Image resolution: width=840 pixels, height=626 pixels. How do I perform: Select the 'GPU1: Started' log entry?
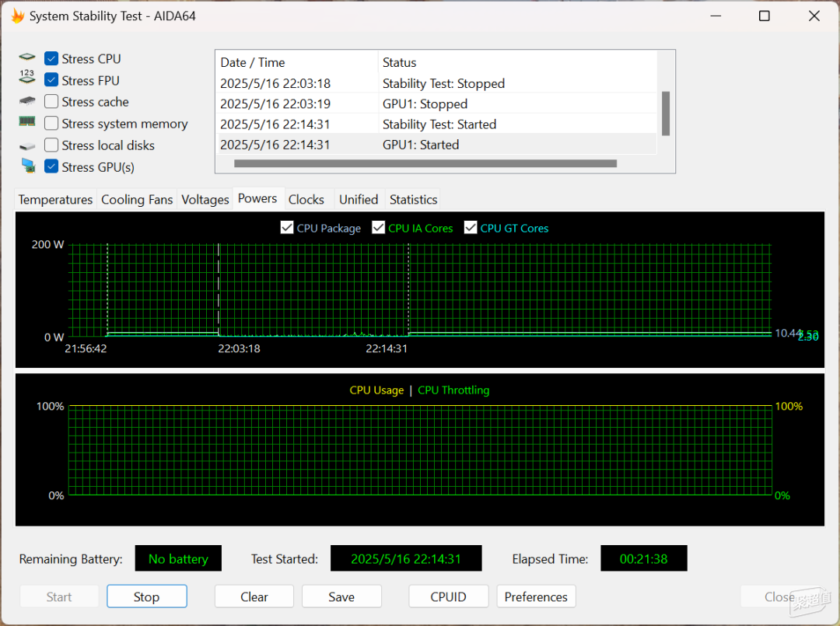coord(437,145)
